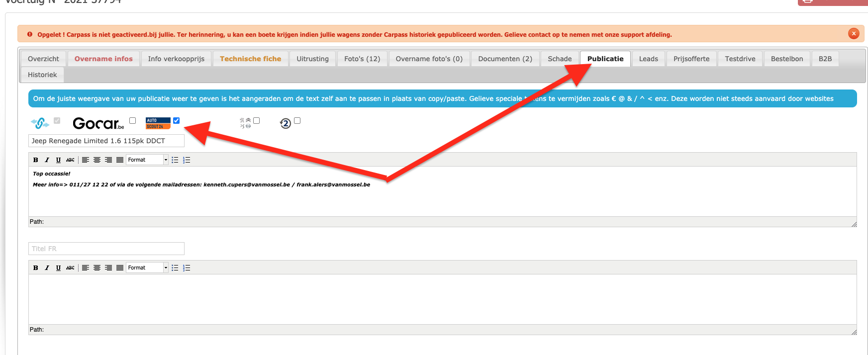Image resolution: width=868 pixels, height=355 pixels.
Task: Insert bulleted list in first editor
Action: pyautogui.click(x=175, y=160)
